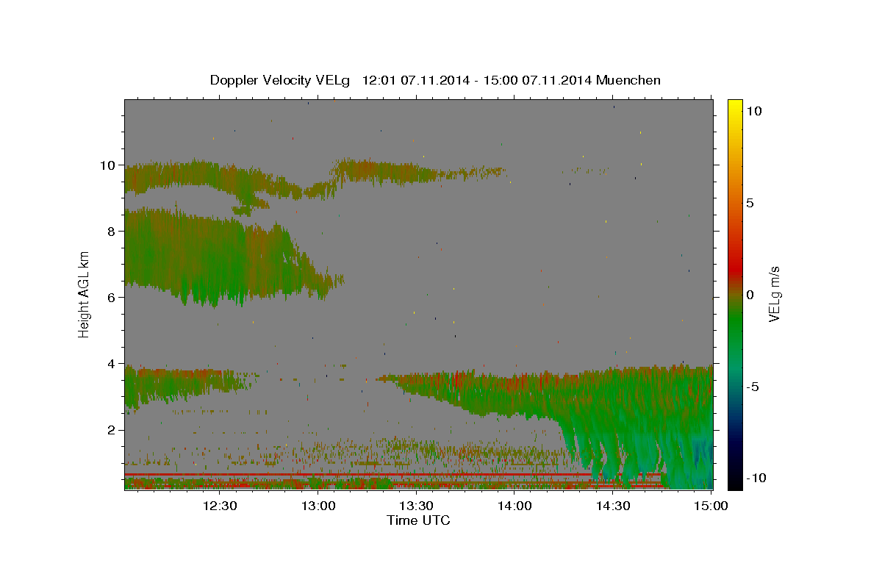The width and height of the screenshot is (882, 588).
Task: Click the 13:30 time tick label
Action: (x=416, y=506)
